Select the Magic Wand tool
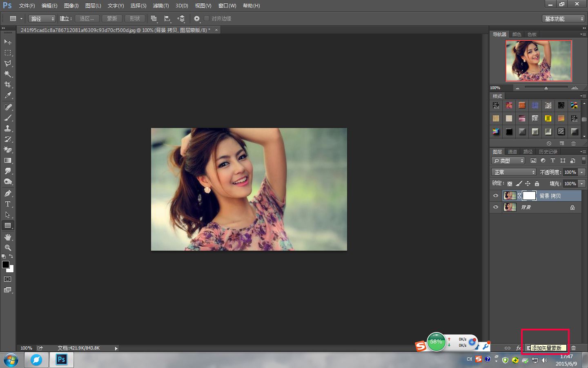 7,74
